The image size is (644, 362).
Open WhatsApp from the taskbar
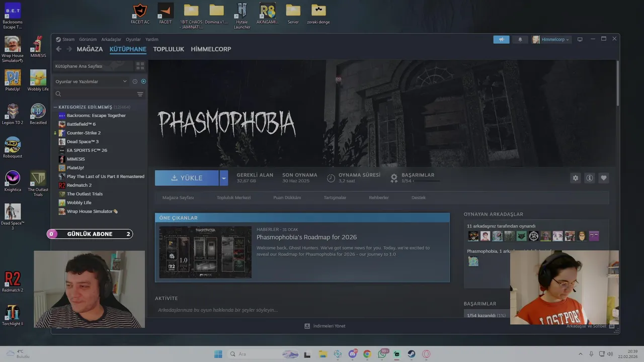[x=382, y=354]
